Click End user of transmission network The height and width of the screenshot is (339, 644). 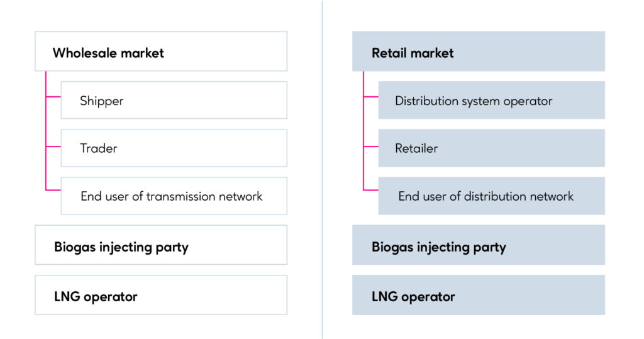click(174, 196)
